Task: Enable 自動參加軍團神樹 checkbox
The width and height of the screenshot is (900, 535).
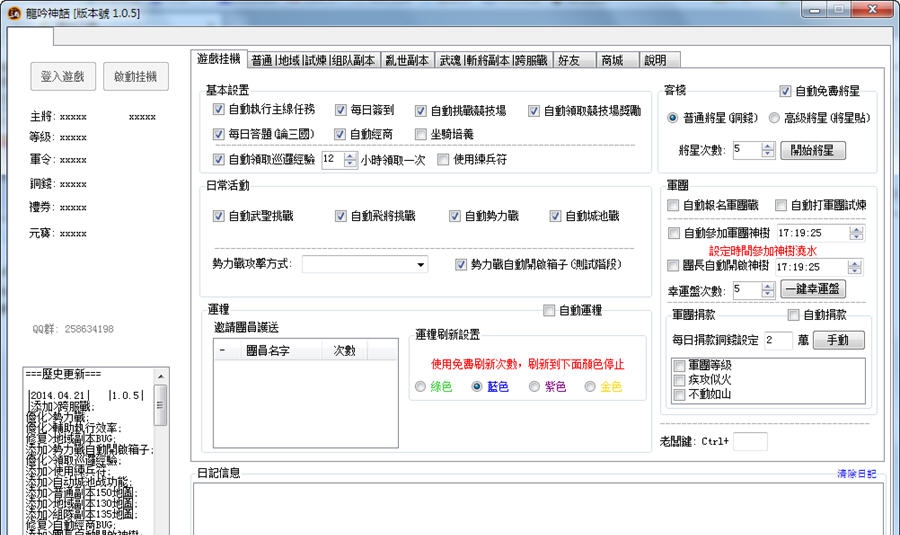Action: [x=674, y=232]
